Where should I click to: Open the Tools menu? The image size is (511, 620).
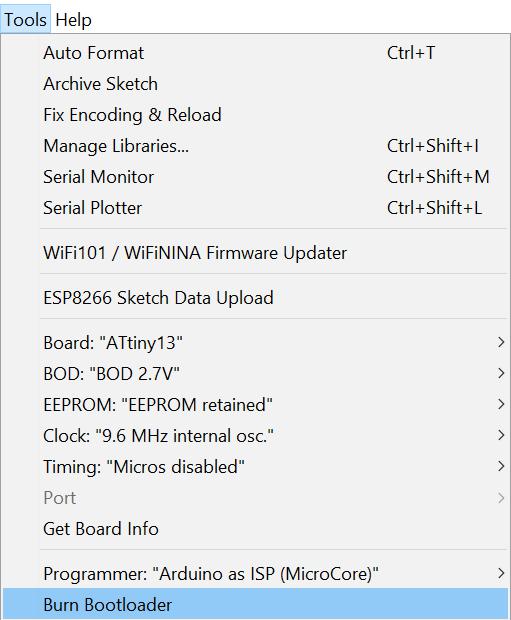pos(25,19)
